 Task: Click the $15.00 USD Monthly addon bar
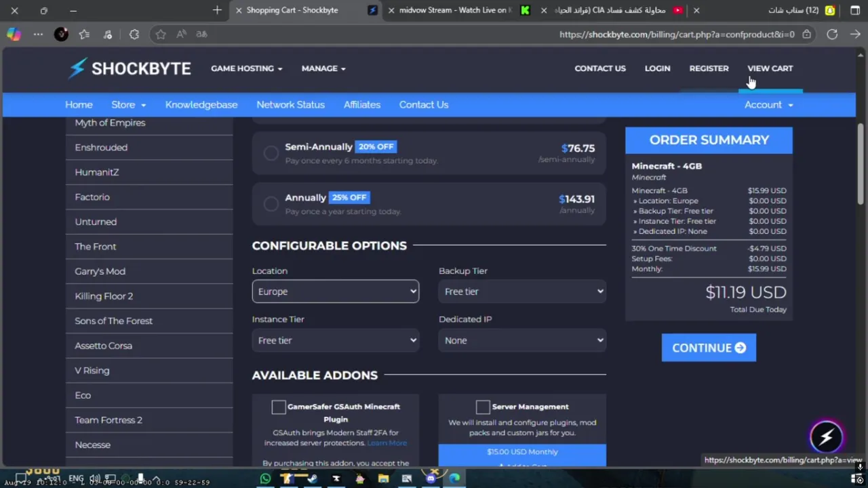[522, 452]
